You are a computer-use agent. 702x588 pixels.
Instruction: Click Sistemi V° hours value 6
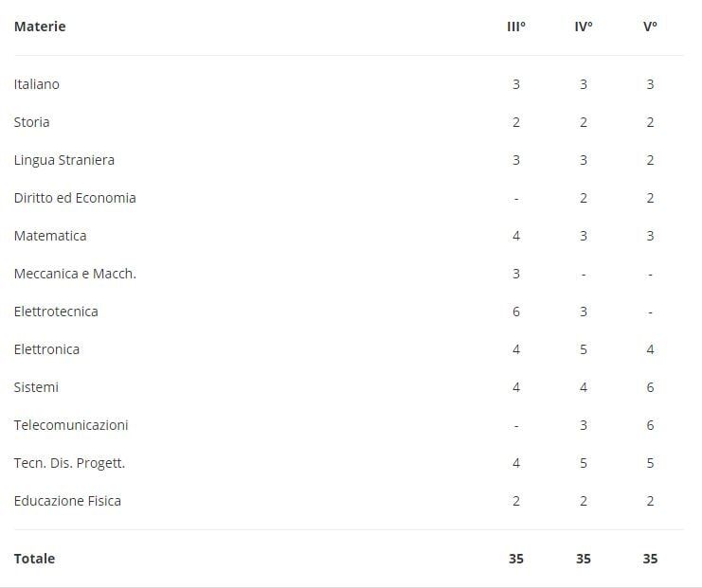point(650,387)
